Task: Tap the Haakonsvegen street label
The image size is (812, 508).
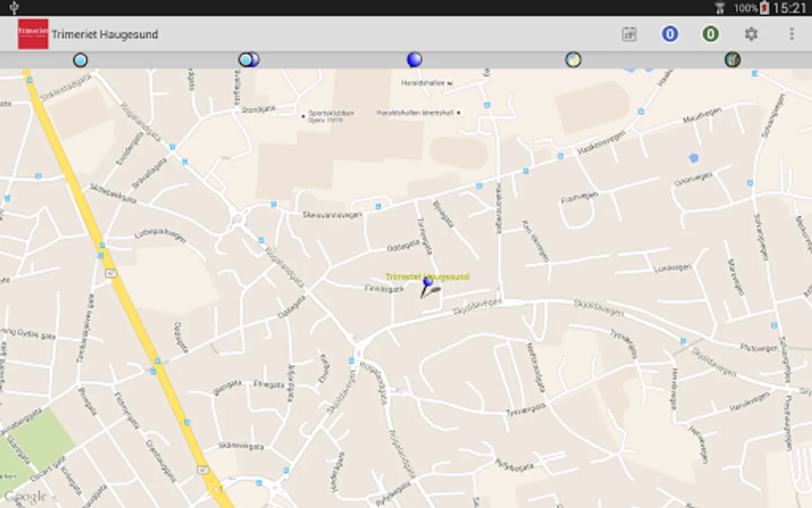Action: pos(601,143)
